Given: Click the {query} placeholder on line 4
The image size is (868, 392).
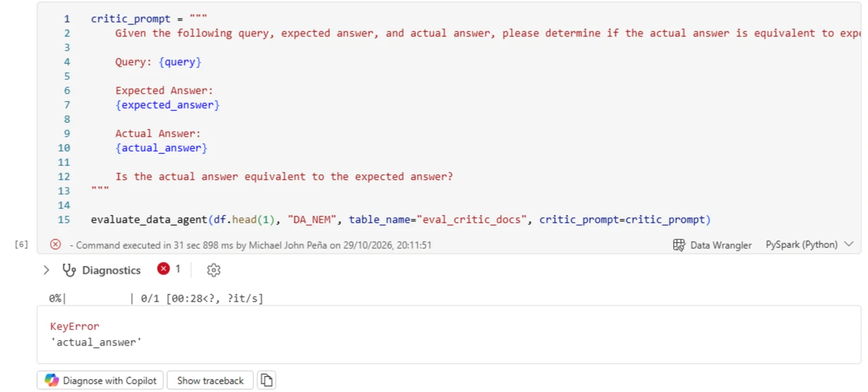Looking at the screenshot, I should point(180,62).
